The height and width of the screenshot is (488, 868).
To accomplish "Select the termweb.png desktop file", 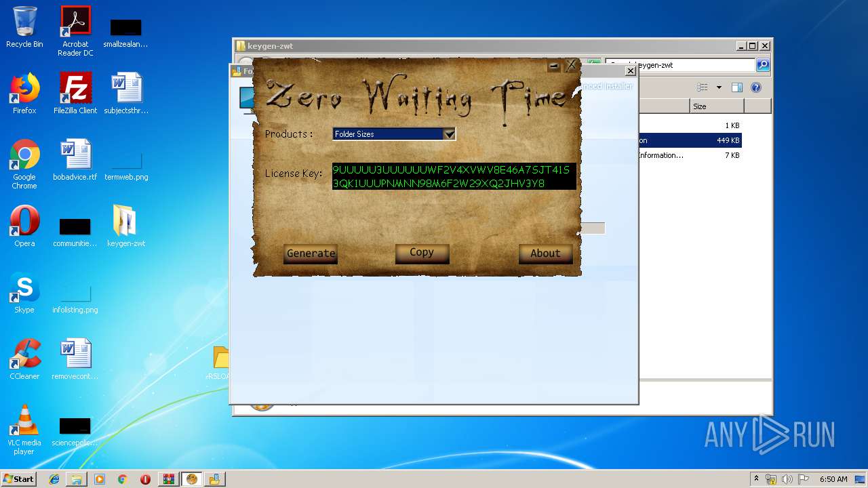I will point(126,165).
